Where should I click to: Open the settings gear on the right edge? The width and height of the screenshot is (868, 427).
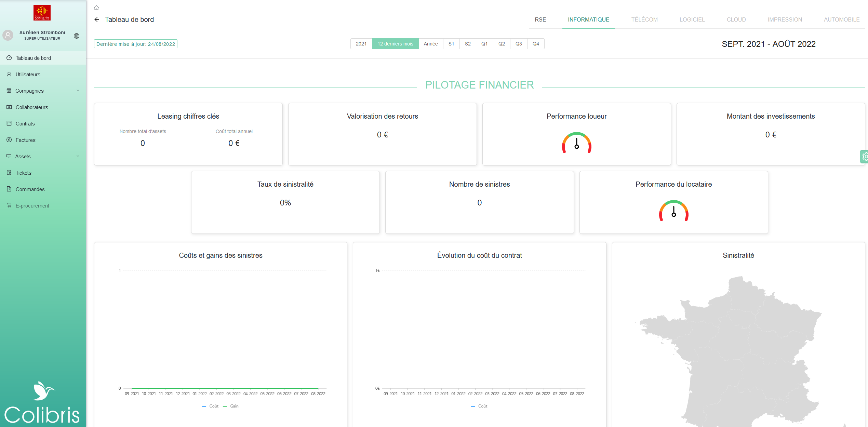[x=865, y=157]
